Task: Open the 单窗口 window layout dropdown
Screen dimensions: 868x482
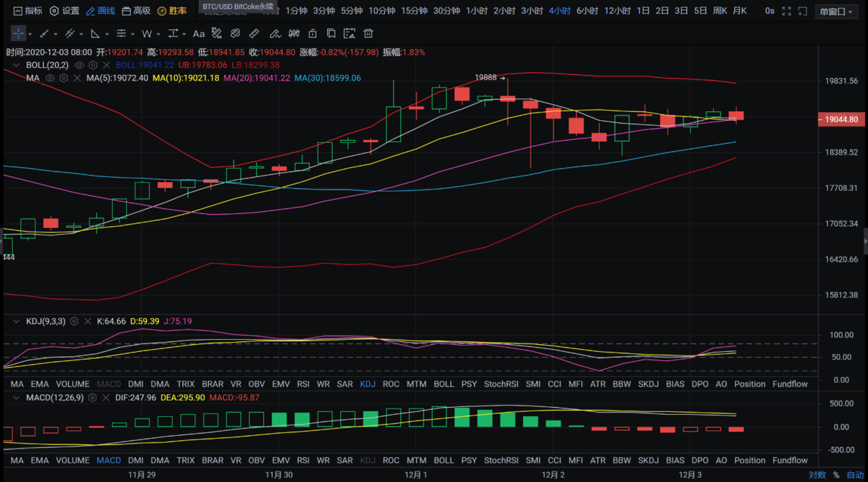Action: point(836,11)
